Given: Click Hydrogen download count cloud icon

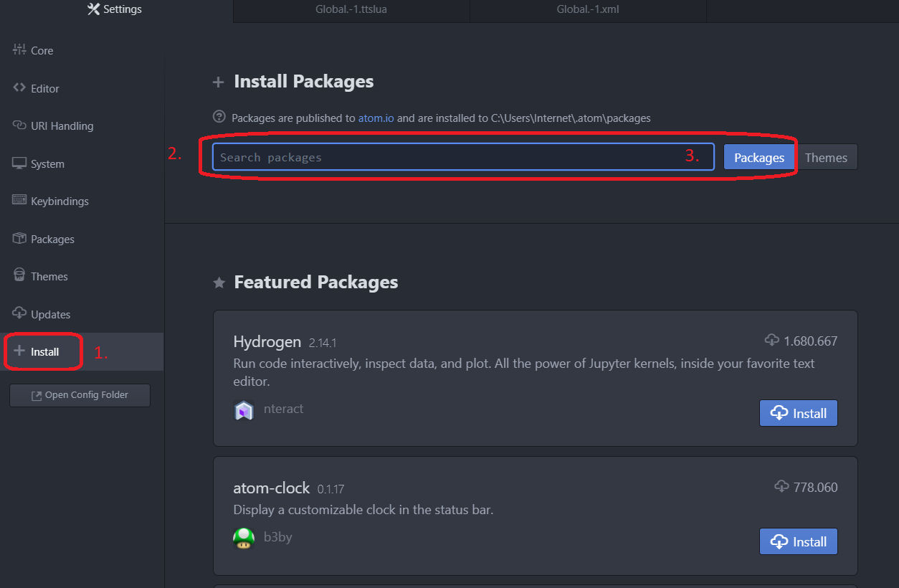Looking at the screenshot, I should tap(772, 340).
